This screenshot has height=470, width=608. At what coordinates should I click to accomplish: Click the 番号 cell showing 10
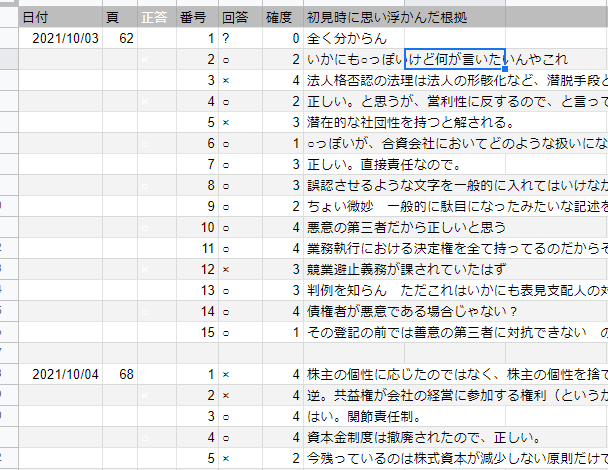tap(197, 227)
